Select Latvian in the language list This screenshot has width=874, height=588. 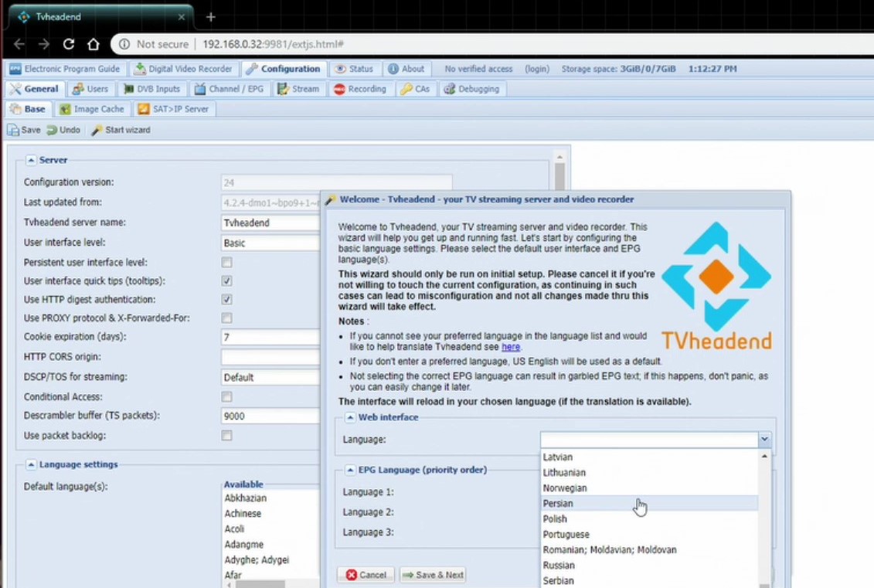(x=649, y=457)
